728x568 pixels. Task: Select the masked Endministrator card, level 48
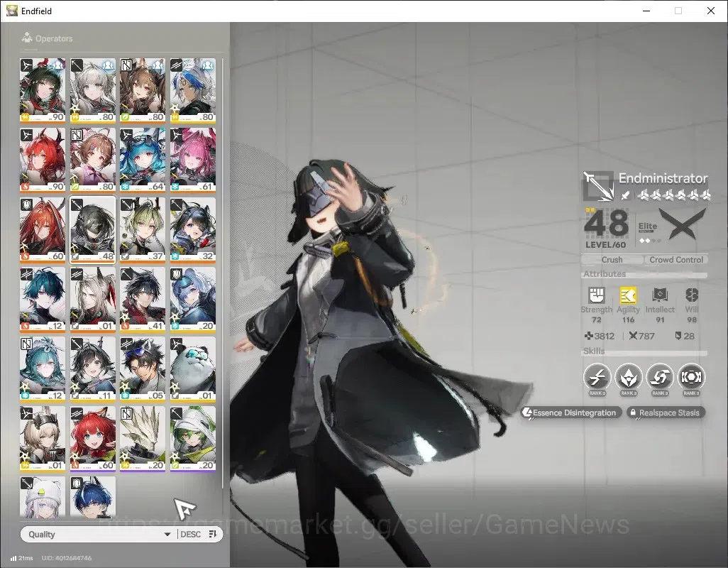93,229
